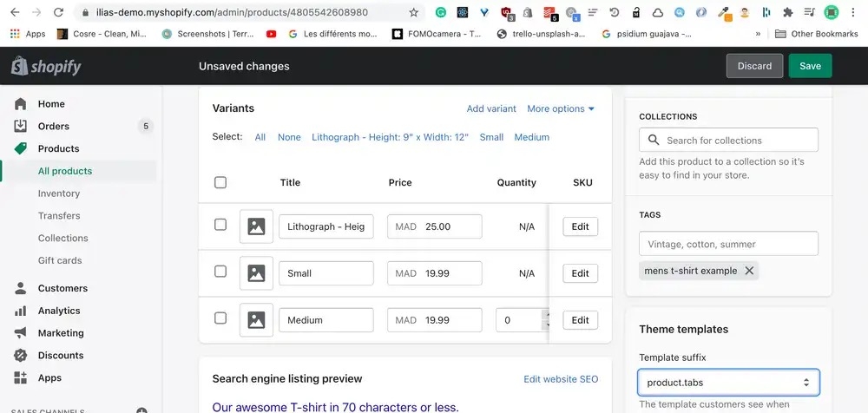This screenshot has height=413, width=868.
Task: Bookmark page with the star icon
Action: pos(413,13)
